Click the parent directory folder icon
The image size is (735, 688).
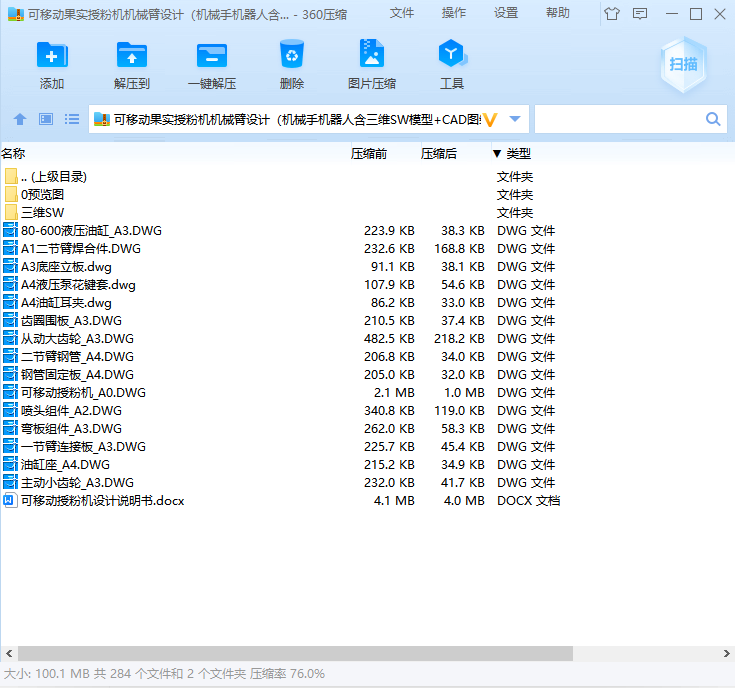click(11, 176)
